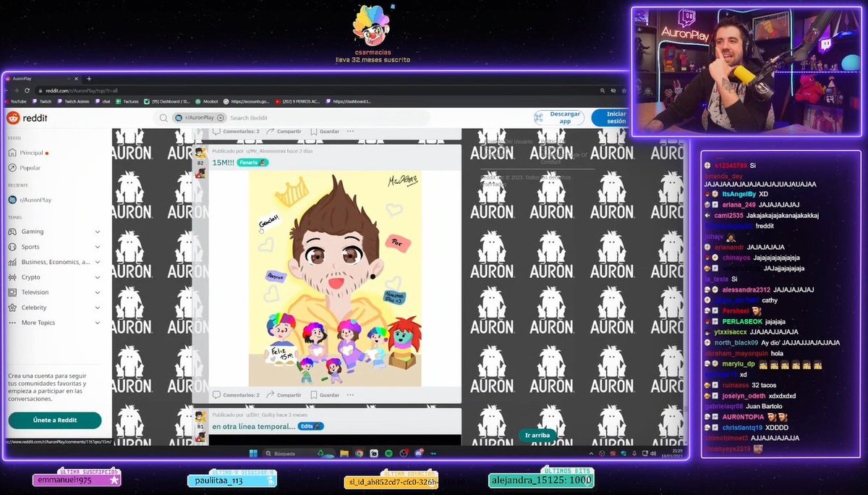Open the Facturas bookmark
The image size is (868, 495).
point(127,101)
